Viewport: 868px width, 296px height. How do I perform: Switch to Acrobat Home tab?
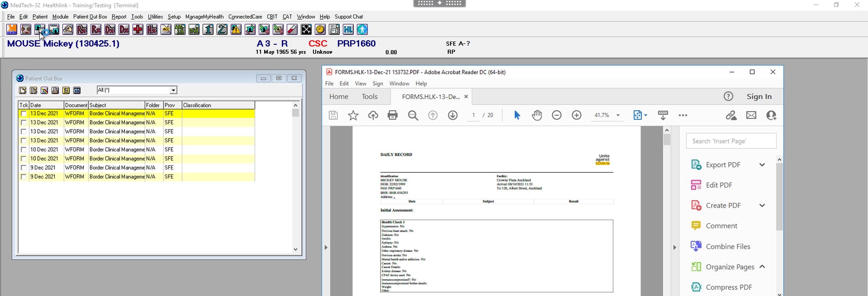point(339,97)
